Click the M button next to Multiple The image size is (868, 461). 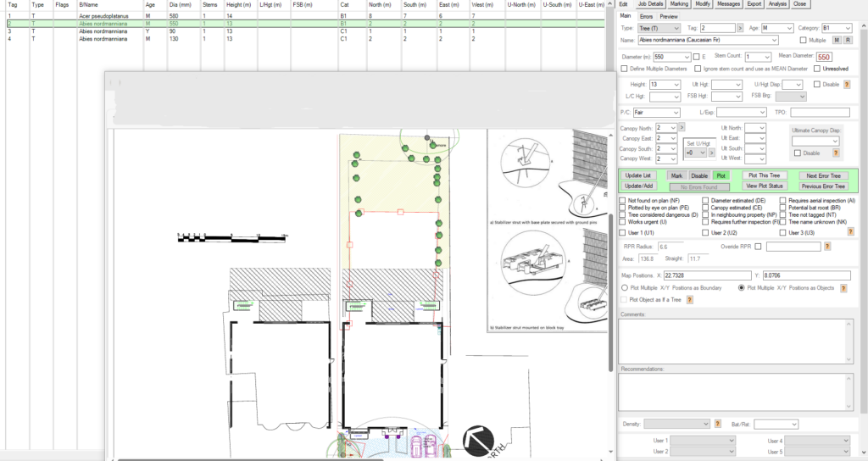(837, 40)
